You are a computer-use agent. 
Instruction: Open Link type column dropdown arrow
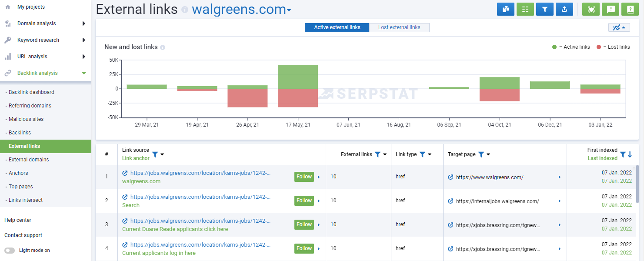click(430, 154)
